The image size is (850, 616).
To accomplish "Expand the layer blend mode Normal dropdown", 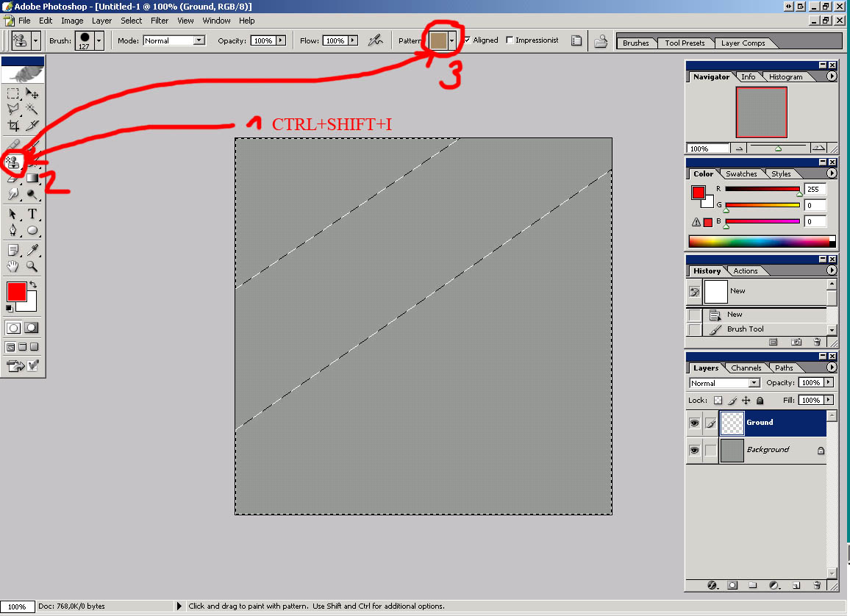I will (x=754, y=383).
